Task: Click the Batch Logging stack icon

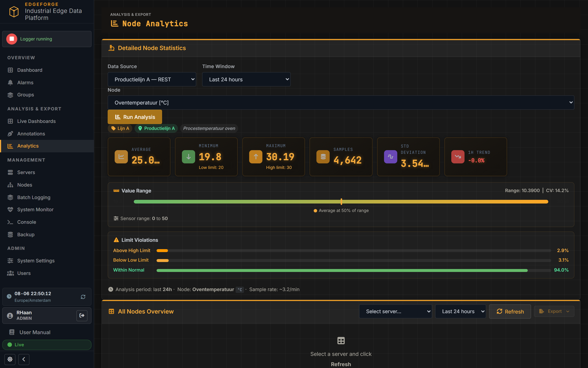Action: (x=10, y=197)
